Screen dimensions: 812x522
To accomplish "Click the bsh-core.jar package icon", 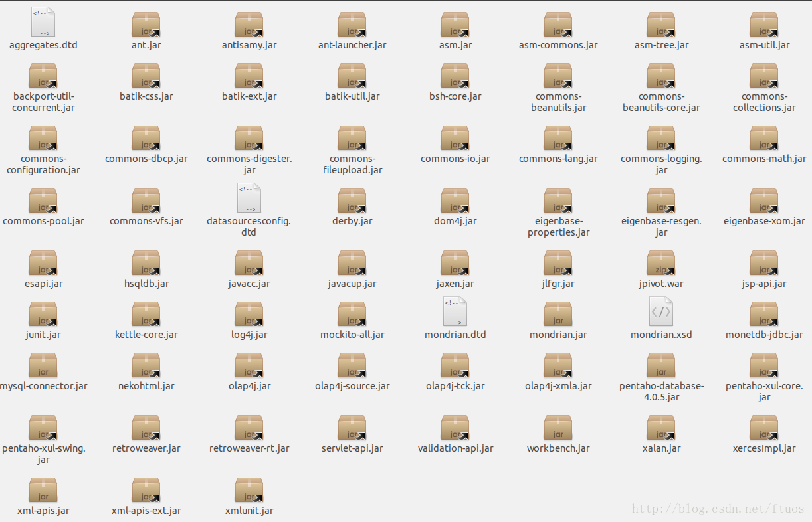I will point(455,76).
